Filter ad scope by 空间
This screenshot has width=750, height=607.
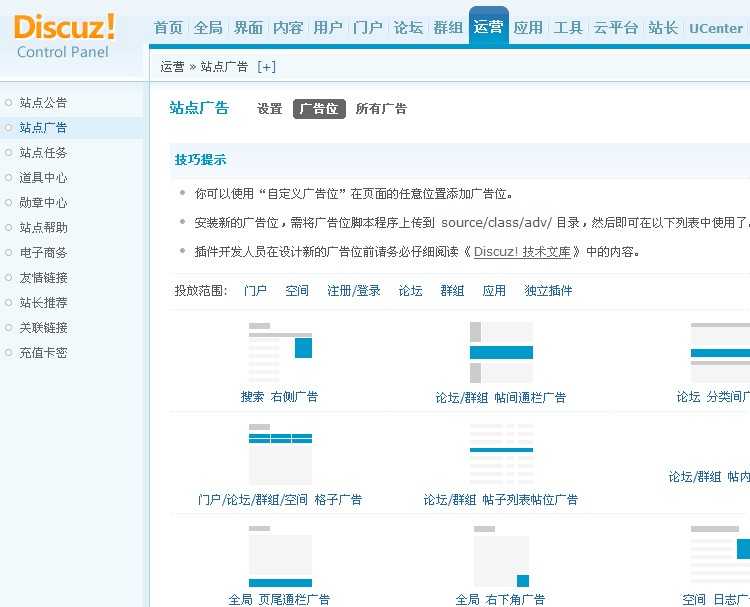pos(297,290)
